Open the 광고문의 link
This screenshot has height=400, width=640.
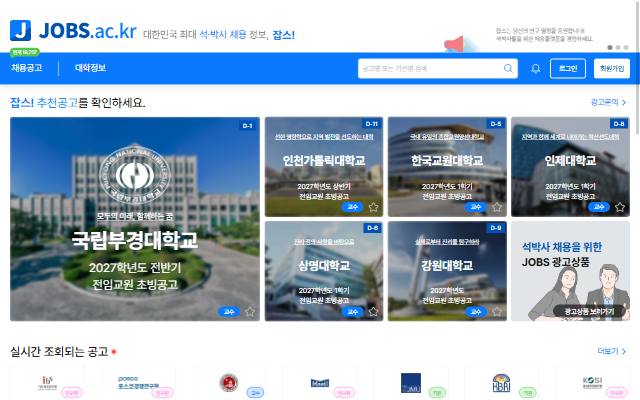608,102
